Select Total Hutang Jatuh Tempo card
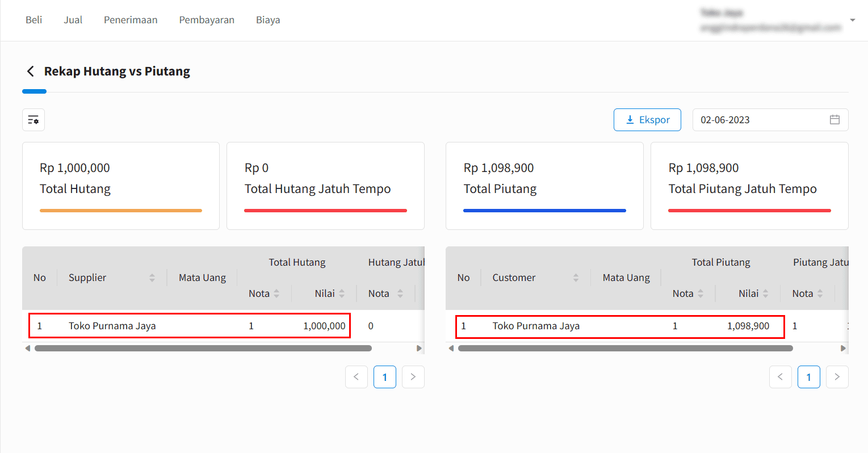The width and height of the screenshot is (868, 453). [x=325, y=186]
